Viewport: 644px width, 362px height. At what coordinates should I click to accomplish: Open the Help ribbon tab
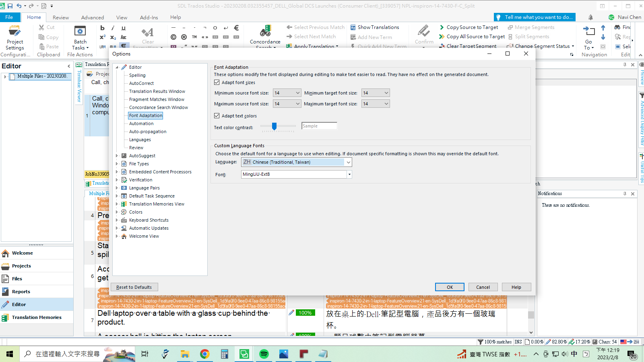[x=175, y=17]
